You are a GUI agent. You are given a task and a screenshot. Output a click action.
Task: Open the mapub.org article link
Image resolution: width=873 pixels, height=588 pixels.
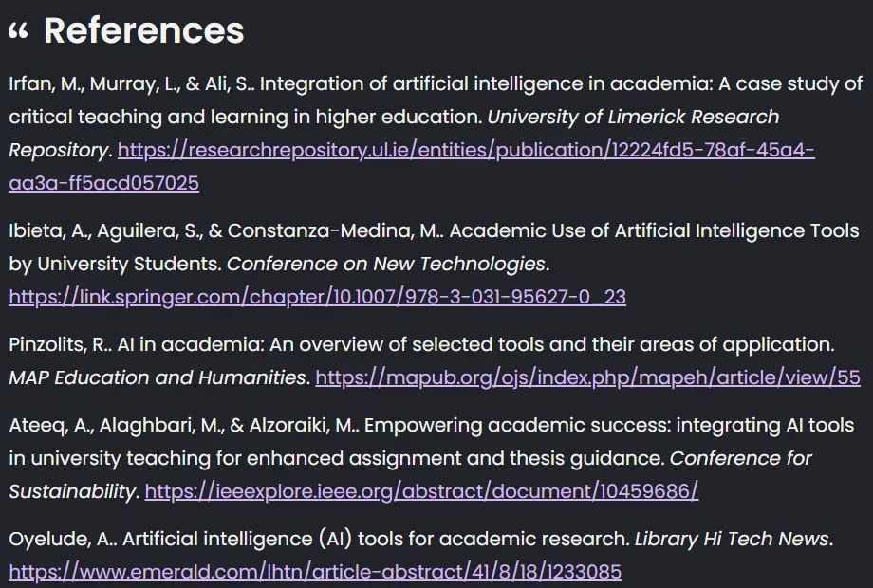[587, 377]
